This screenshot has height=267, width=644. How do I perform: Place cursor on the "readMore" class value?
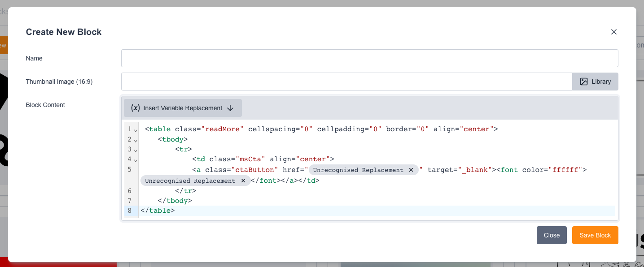coord(222,129)
